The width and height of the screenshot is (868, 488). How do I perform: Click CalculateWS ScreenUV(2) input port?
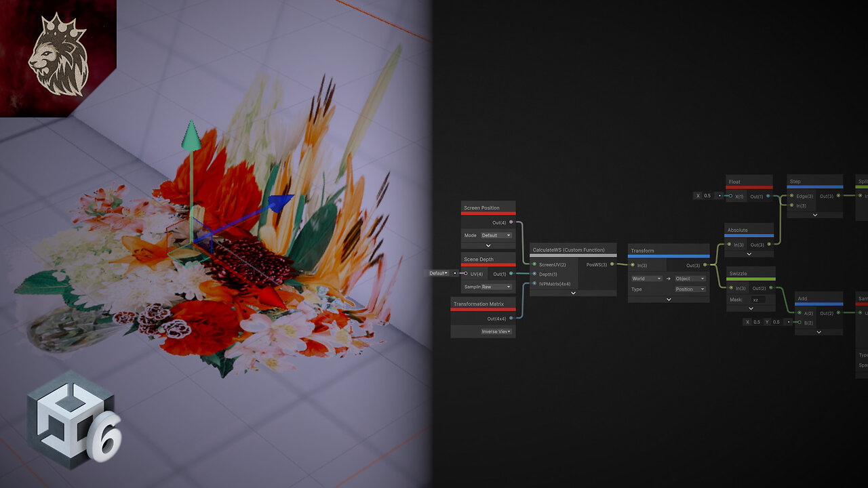pos(534,264)
